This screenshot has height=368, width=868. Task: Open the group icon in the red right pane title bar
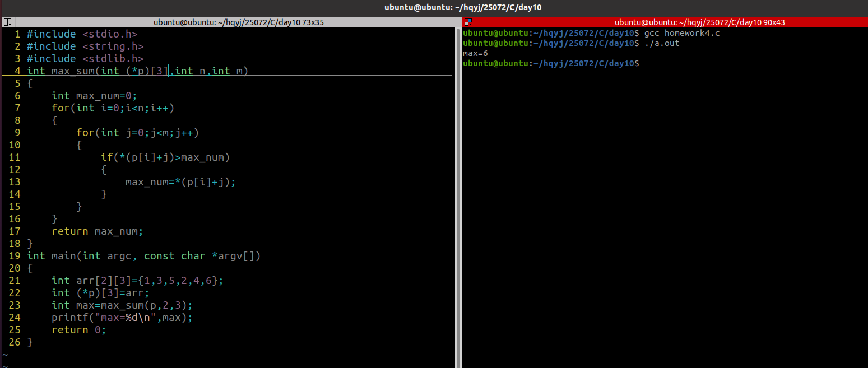pos(468,22)
